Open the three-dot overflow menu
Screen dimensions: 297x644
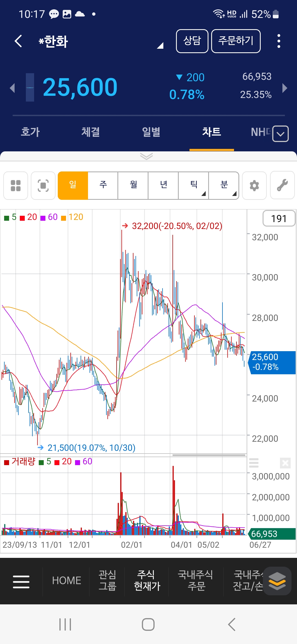point(279,41)
